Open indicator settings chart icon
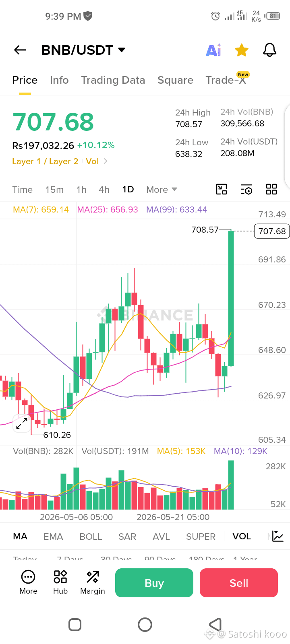The width and height of the screenshot is (290, 644). [278, 536]
